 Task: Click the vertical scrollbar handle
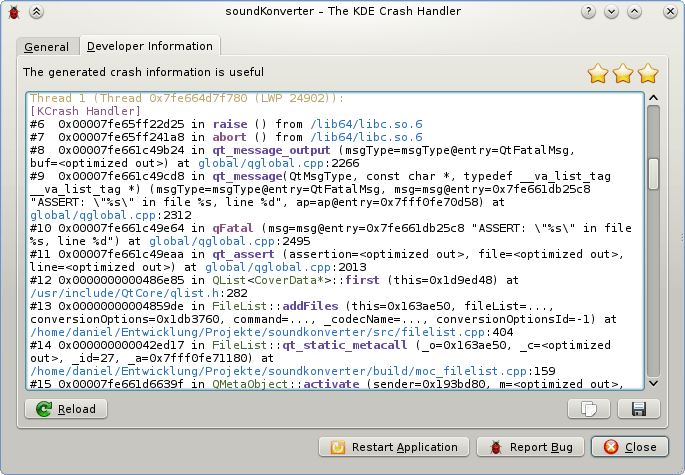click(x=653, y=170)
